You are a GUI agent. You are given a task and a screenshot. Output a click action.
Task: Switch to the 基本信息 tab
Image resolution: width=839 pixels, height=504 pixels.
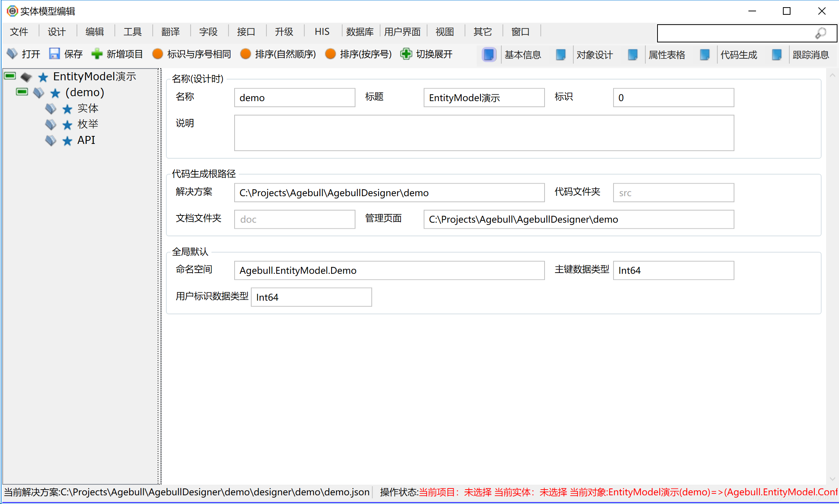click(x=523, y=55)
